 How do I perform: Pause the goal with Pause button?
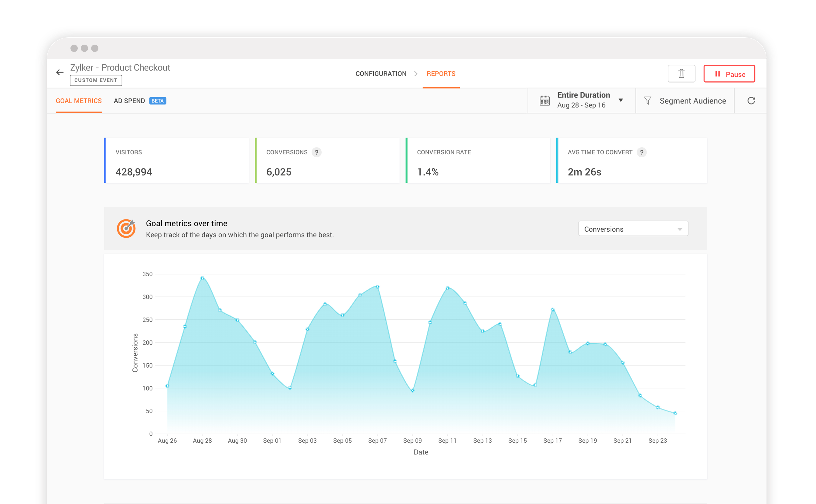click(729, 74)
